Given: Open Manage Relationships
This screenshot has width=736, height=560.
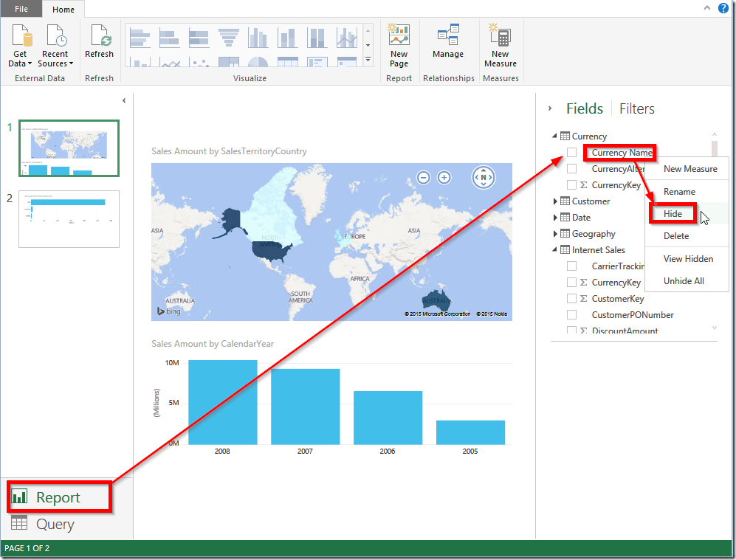Looking at the screenshot, I should 448,41.
